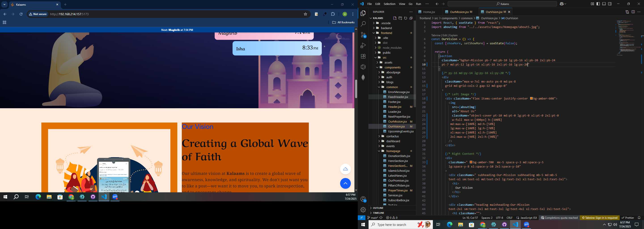Click the white mosque icon floating button
644x229 pixels.
tap(345, 169)
